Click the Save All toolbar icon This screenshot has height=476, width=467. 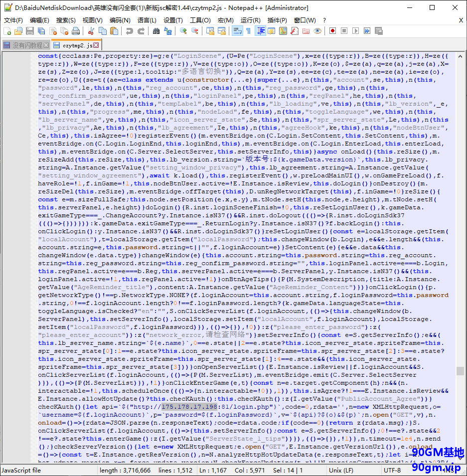(x=41, y=31)
